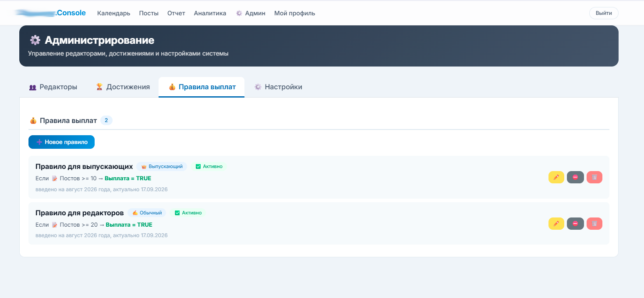Viewport: 644px width, 298px height.
Task: Create a rule with the Новое правило button
Action: [x=61, y=142]
